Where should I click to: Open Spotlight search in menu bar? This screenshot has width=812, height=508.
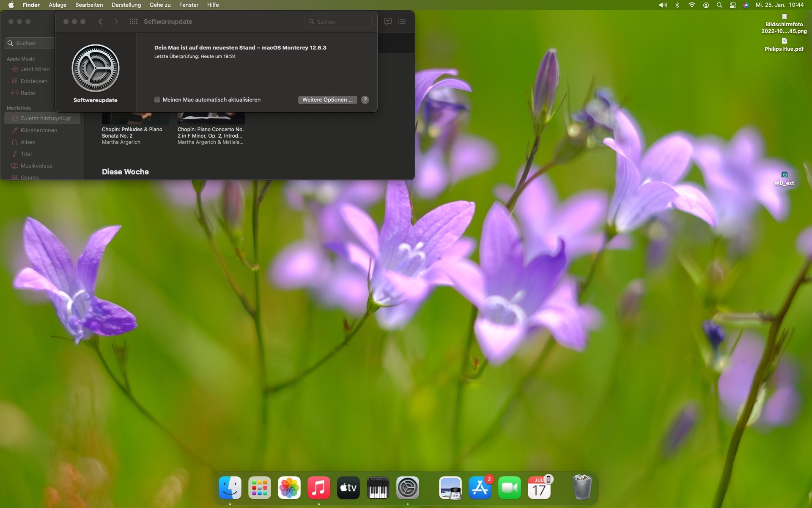pyautogui.click(x=719, y=5)
